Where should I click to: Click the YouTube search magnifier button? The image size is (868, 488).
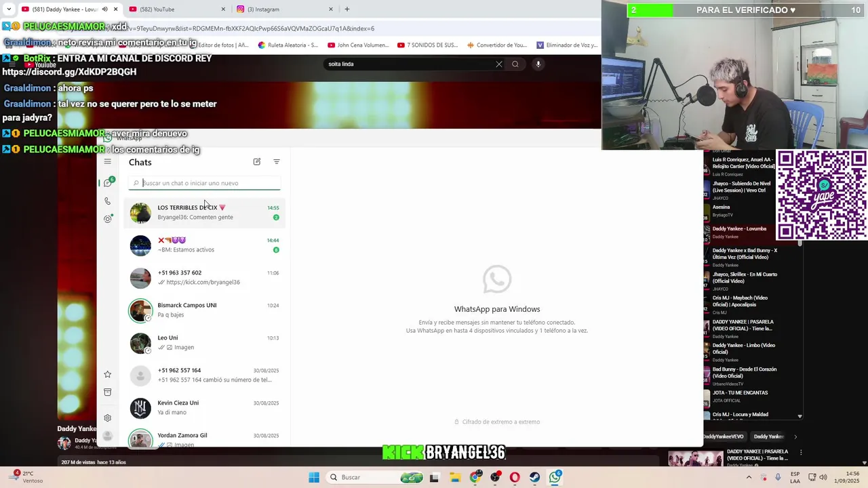[x=515, y=64]
